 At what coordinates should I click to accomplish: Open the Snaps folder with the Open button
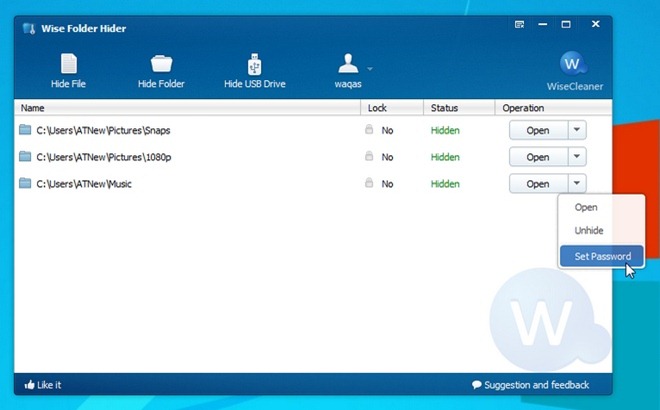538,130
